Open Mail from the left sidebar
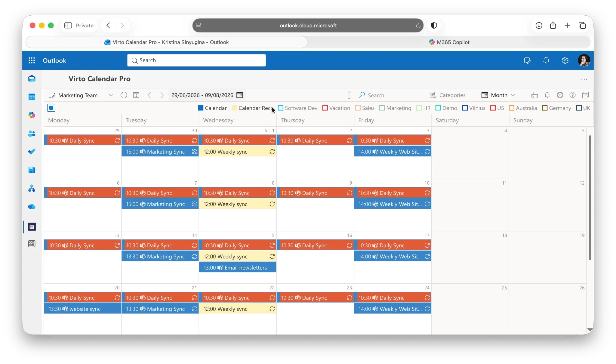The height and width of the screenshot is (364, 616). [32, 79]
